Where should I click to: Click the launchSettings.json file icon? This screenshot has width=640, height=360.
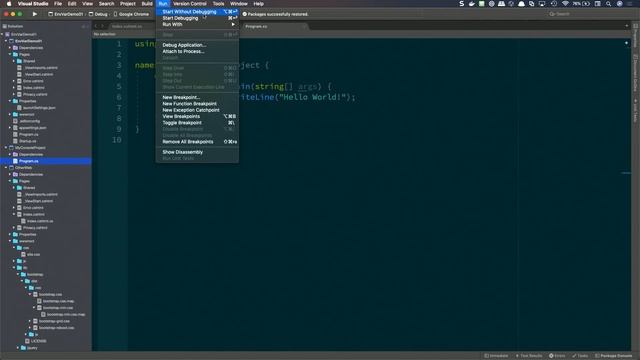click(19, 108)
